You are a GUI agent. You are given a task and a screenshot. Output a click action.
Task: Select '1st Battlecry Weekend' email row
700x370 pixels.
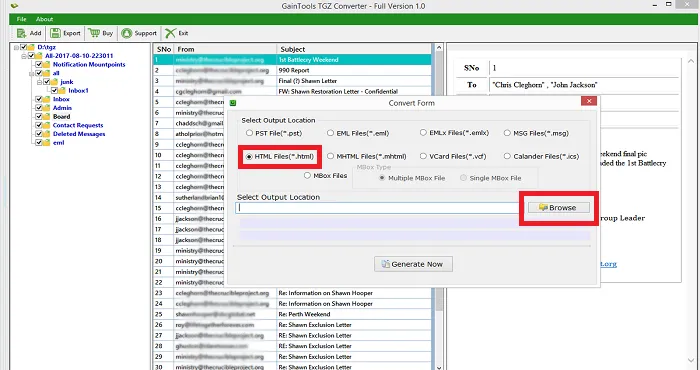293,60
